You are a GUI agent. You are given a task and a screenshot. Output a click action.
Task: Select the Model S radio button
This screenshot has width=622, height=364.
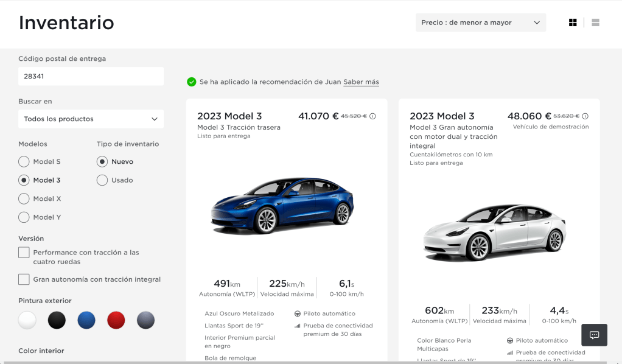24,162
